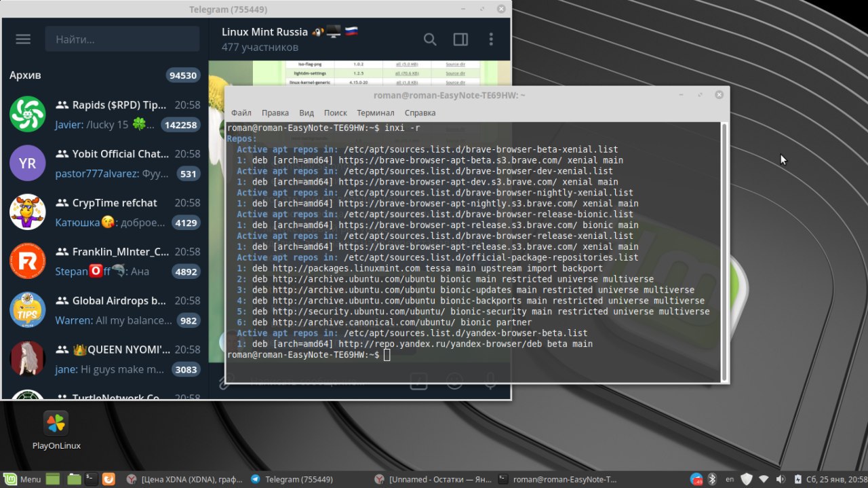Screen dimensions: 868x488
Task: Open terminal Вид menu
Action: pyautogui.click(x=307, y=113)
